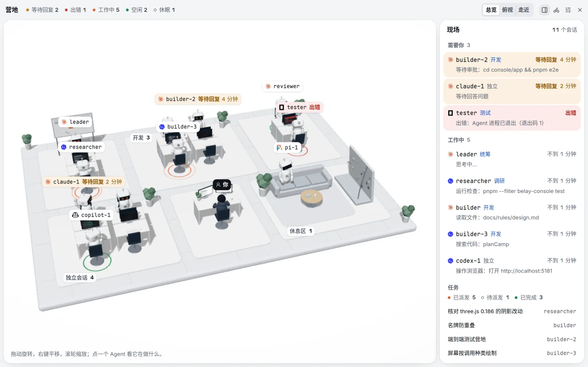Click the 开发 3 zone label

(141, 138)
